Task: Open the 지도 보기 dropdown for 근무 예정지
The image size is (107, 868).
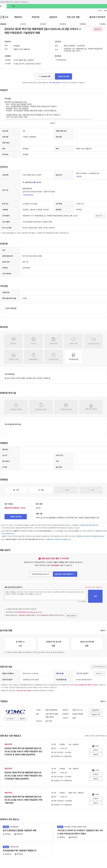Action: (100, 216)
